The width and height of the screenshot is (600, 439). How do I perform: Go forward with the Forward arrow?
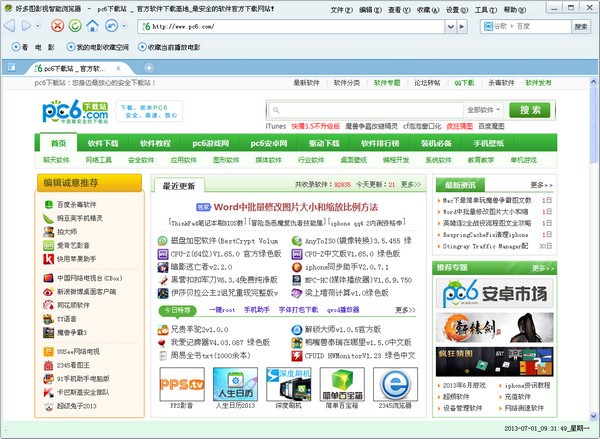[x=26, y=26]
